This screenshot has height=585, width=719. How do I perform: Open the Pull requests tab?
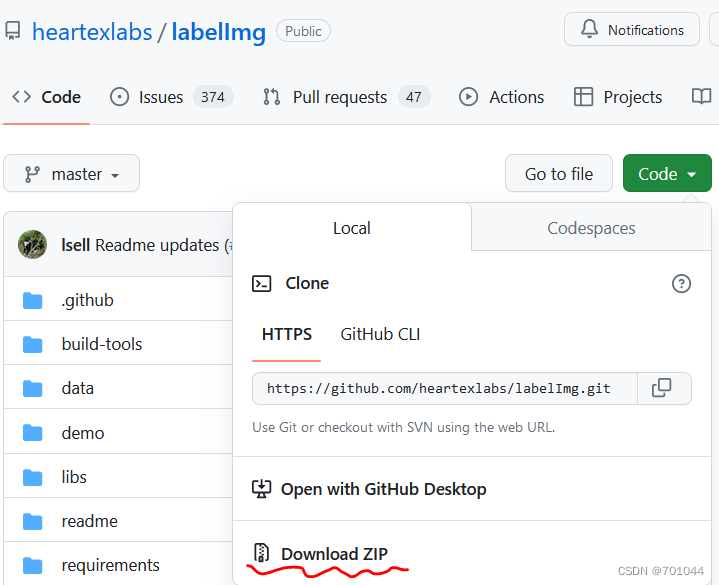pyautogui.click(x=346, y=97)
